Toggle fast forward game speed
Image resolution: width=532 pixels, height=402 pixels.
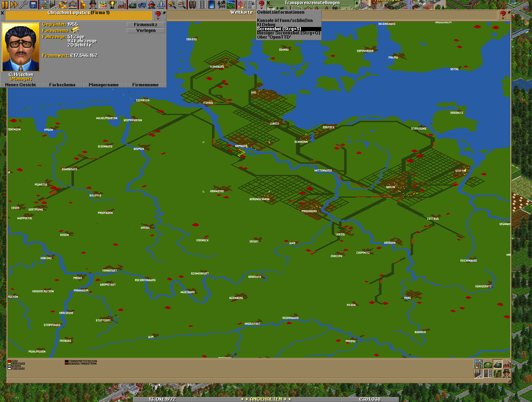[14, 5]
